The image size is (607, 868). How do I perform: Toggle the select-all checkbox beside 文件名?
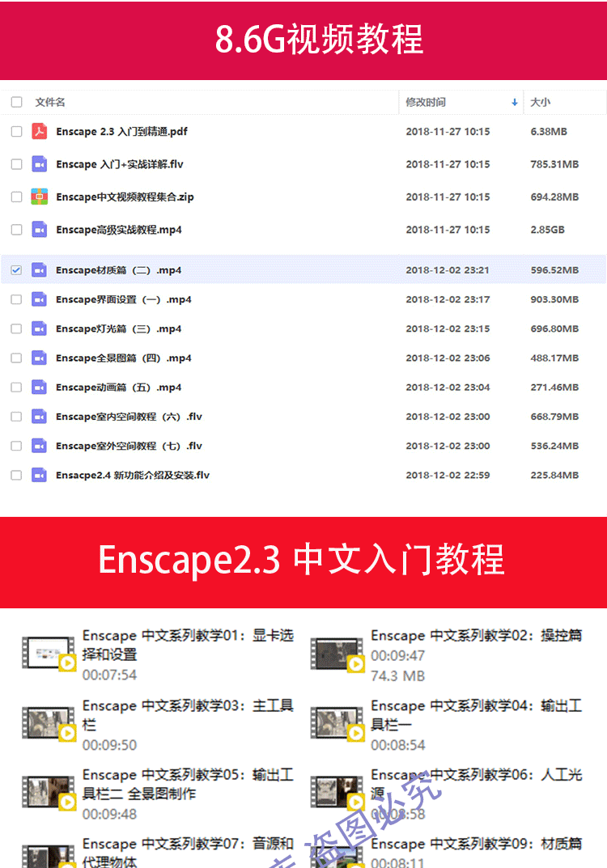17,102
